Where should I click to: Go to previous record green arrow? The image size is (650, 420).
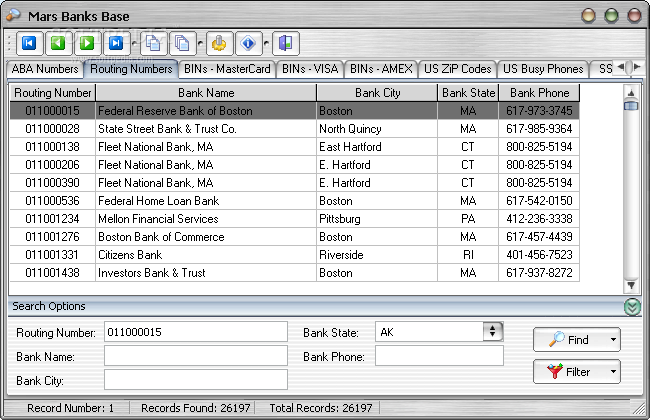coord(58,43)
